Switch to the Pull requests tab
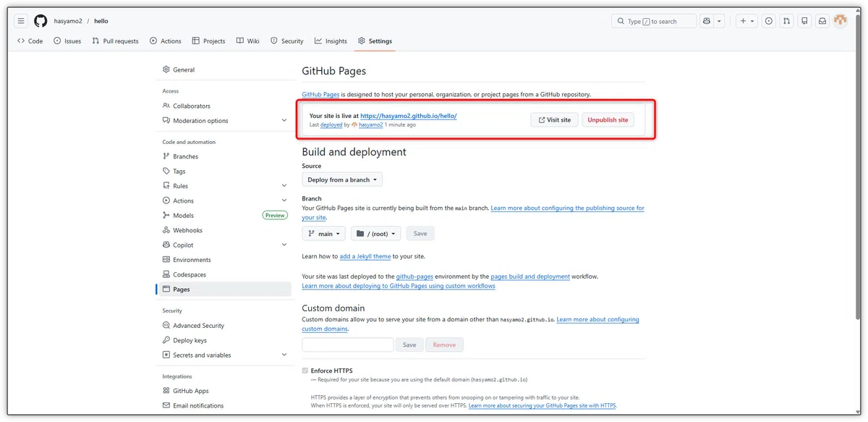868x422 pixels. [x=115, y=41]
